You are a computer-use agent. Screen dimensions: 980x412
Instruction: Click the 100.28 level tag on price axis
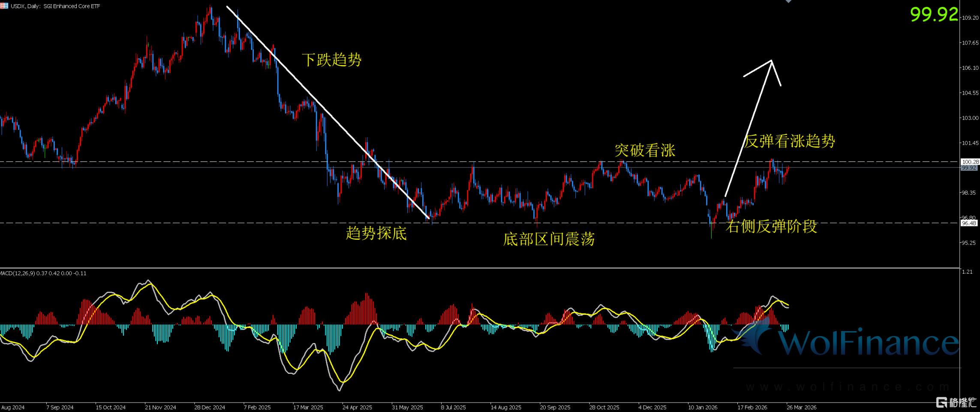coord(970,162)
